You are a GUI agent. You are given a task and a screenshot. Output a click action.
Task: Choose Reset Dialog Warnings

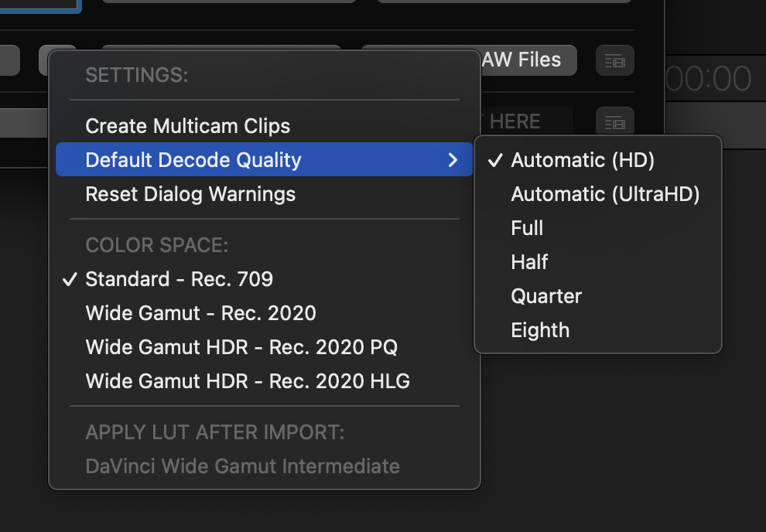(190, 194)
